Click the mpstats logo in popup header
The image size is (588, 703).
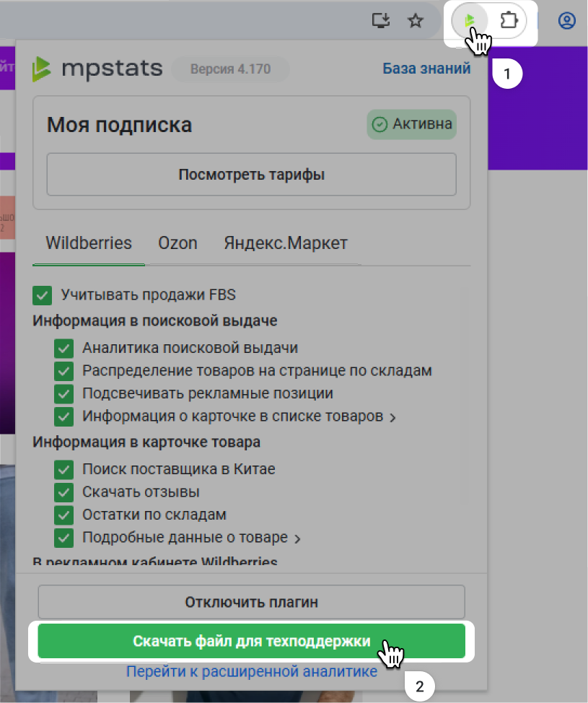(97, 69)
